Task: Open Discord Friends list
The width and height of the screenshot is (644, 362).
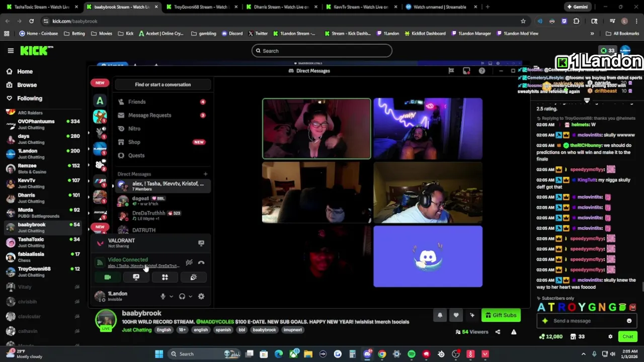Action: click(162, 102)
